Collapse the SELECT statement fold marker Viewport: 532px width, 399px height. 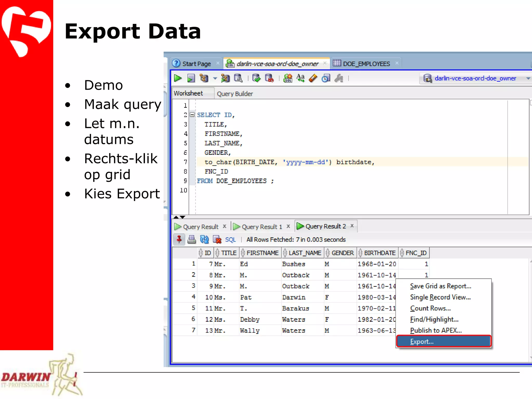pyautogui.click(x=192, y=115)
